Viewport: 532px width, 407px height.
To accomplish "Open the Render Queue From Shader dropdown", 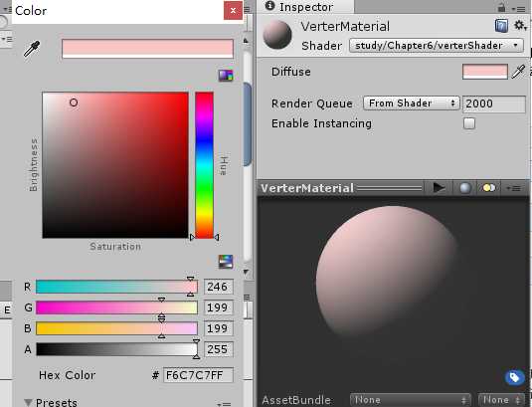I will coord(412,103).
